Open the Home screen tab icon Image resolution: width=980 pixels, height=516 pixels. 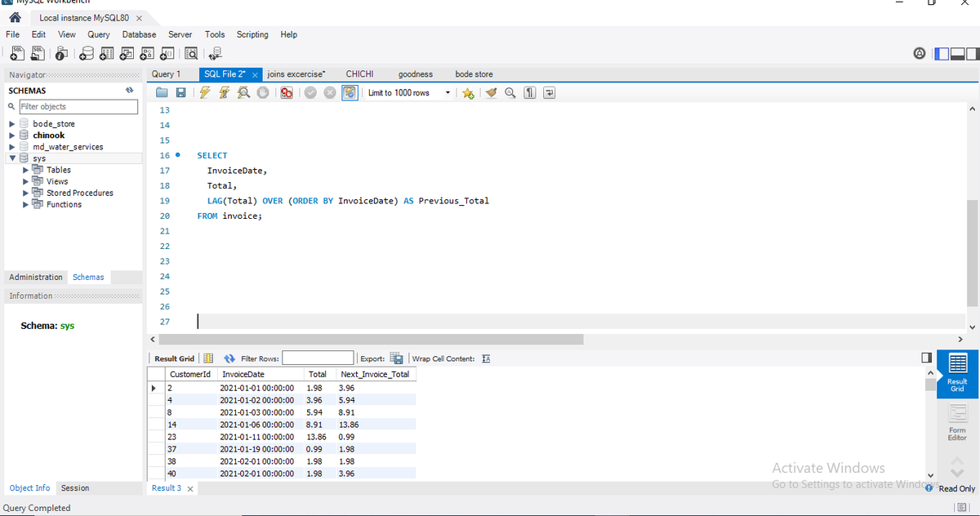[x=14, y=18]
